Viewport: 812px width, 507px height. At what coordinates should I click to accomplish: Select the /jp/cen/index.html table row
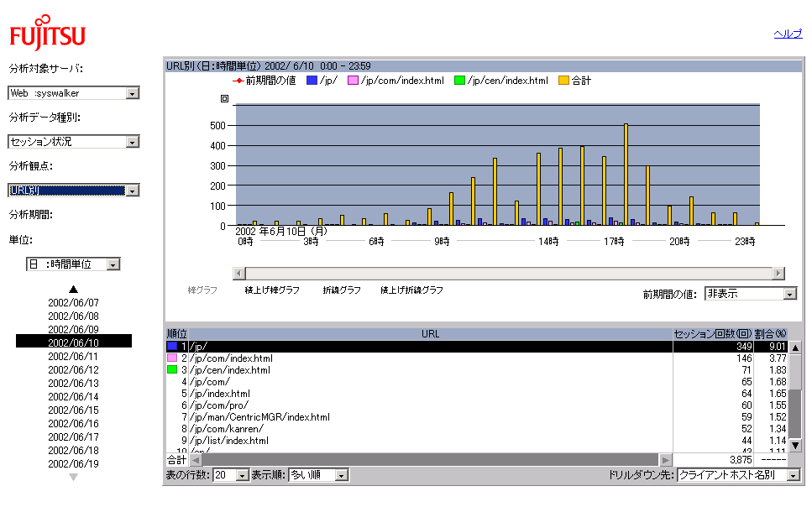476,370
